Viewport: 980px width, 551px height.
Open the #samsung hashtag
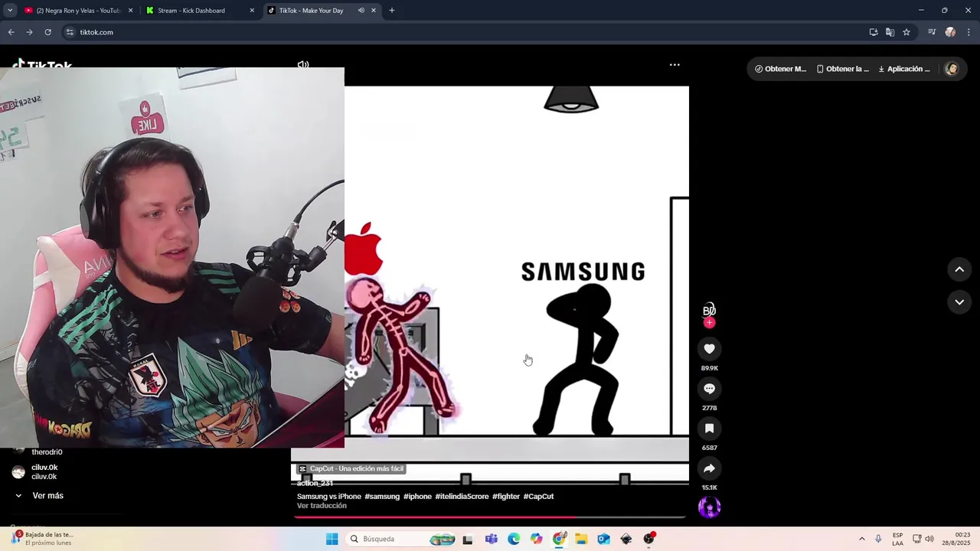[382, 497]
